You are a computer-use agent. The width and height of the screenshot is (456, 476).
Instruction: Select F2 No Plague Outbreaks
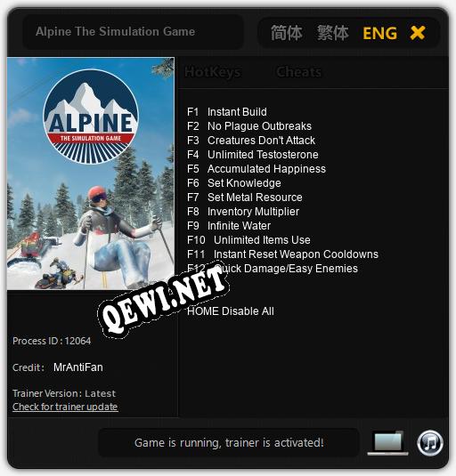click(249, 126)
